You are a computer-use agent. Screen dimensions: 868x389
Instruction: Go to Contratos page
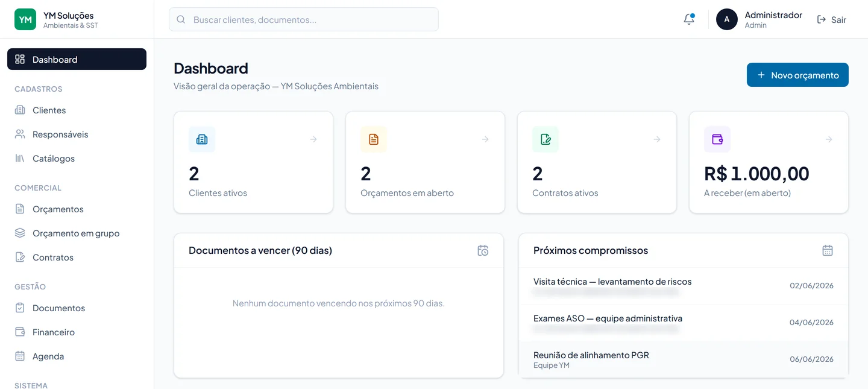coord(77,257)
